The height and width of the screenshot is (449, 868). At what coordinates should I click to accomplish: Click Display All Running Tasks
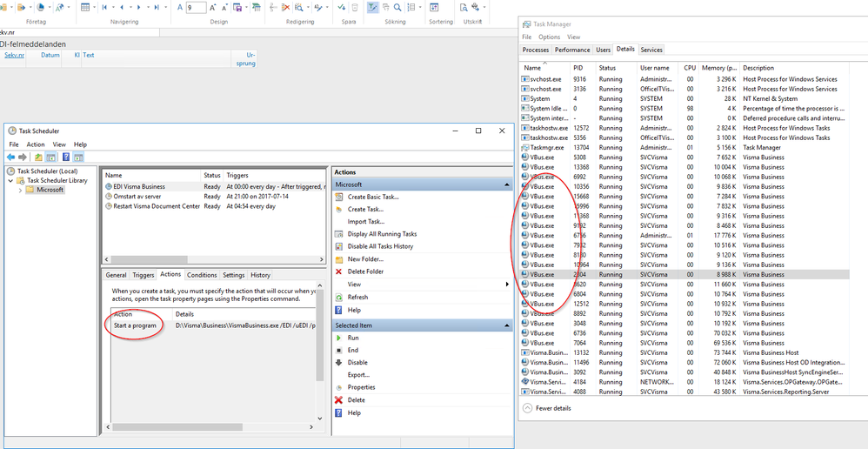[383, 234]
